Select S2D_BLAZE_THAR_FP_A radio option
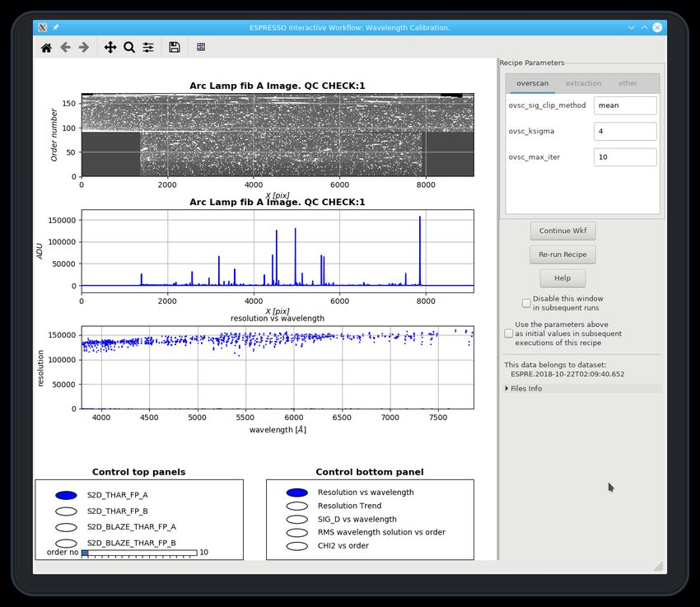The image size is (700, 607). [x=66, y=527]
